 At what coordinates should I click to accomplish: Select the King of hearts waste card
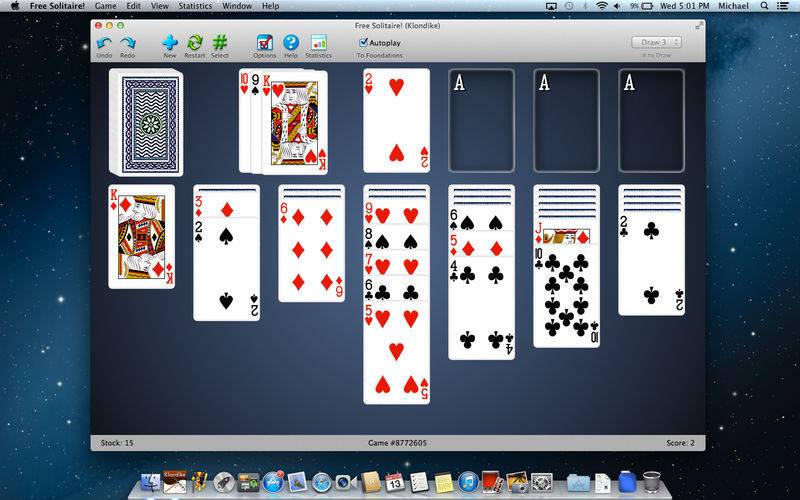coord(294,122)
